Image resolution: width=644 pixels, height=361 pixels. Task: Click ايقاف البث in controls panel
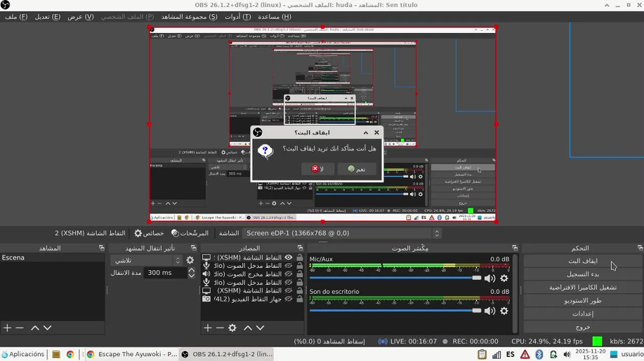(583, 261)
